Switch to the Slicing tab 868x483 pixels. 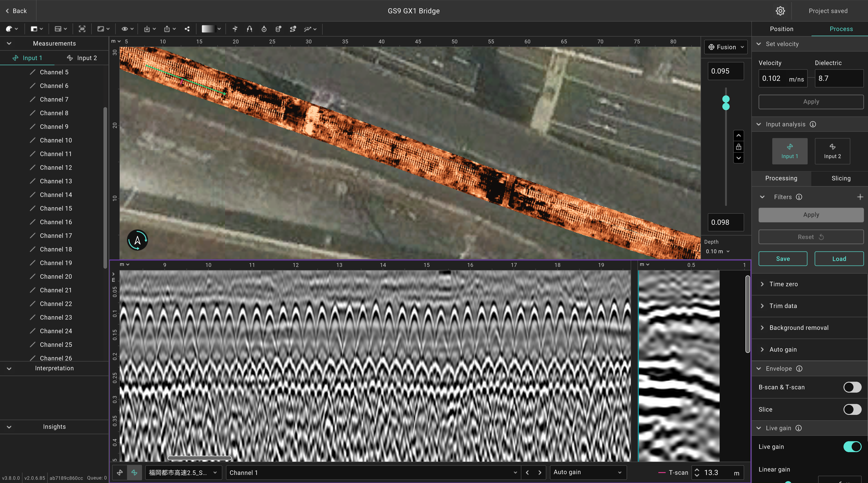click(x=841, y=178)
